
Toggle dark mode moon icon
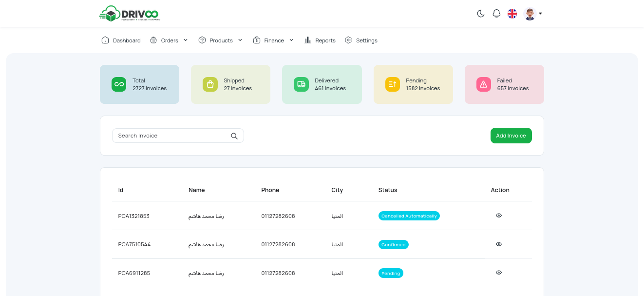click(x=481, y=14)
